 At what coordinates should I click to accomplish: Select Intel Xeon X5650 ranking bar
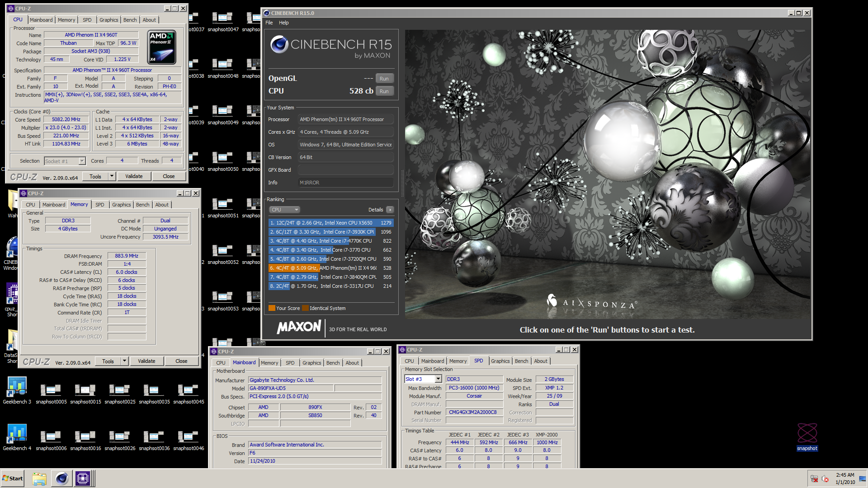[x=330, y=223]
